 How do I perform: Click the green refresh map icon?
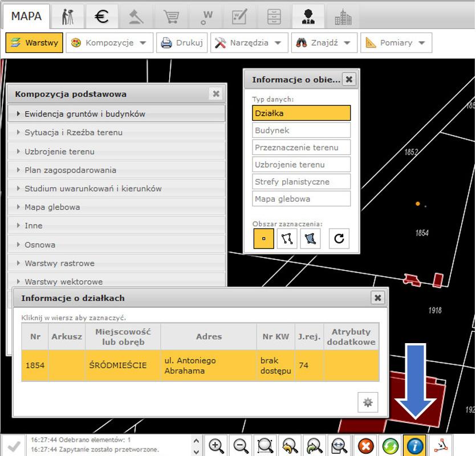[x=390, y=446]
